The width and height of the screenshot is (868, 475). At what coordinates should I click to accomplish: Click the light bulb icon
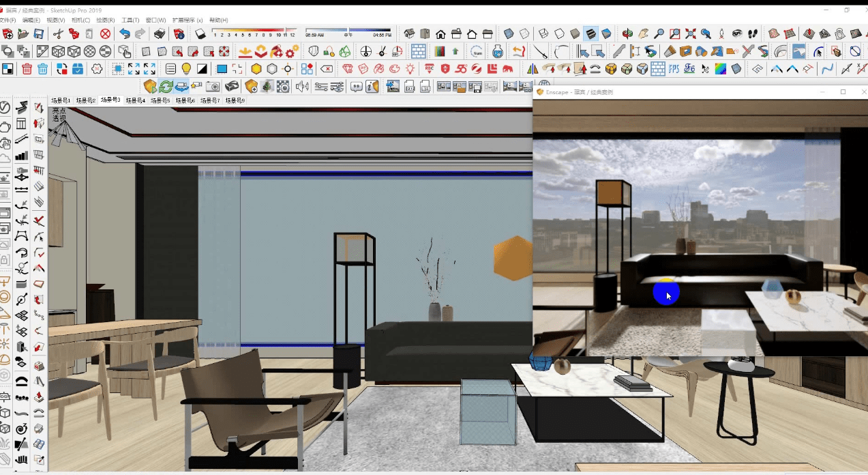coord(186,69)
